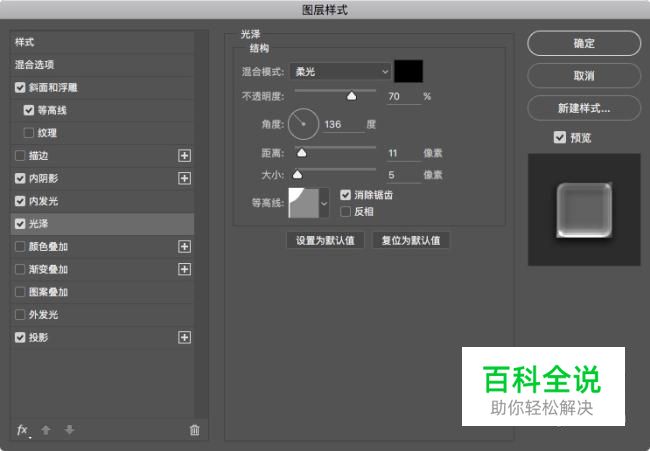Enable the 图案叠加 checkbox
This screenshot has height=451, width=650.
click(20, 292)
